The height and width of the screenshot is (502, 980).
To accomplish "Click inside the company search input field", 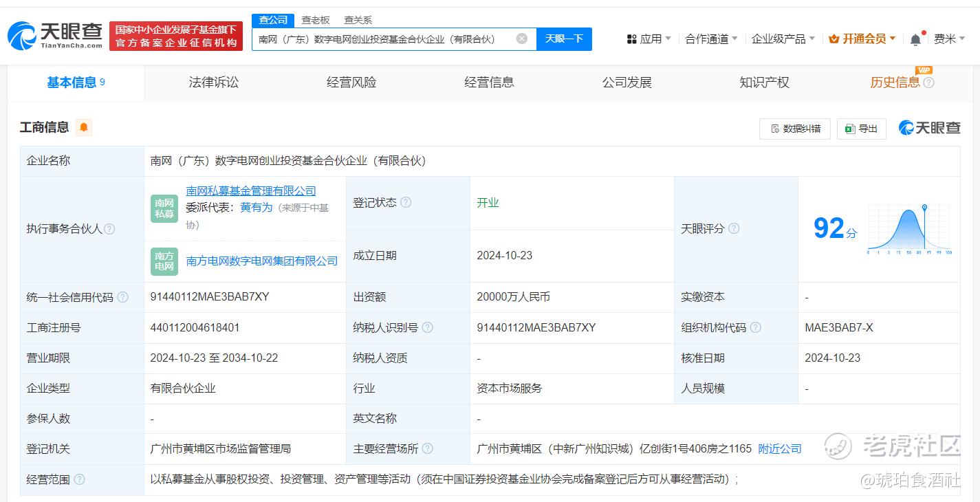I will pos(392,39).
